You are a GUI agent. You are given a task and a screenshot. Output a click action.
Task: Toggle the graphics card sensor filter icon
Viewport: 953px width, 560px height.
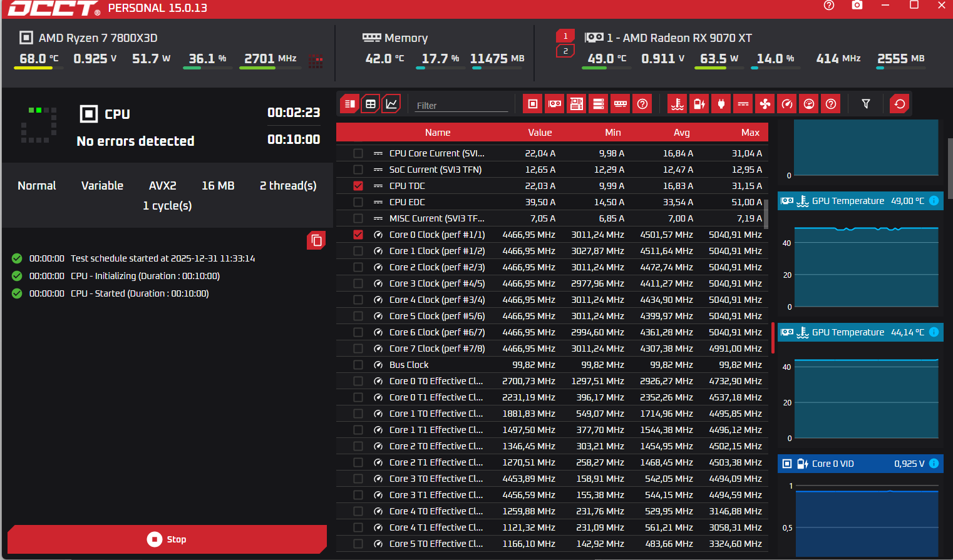[555, 104]
